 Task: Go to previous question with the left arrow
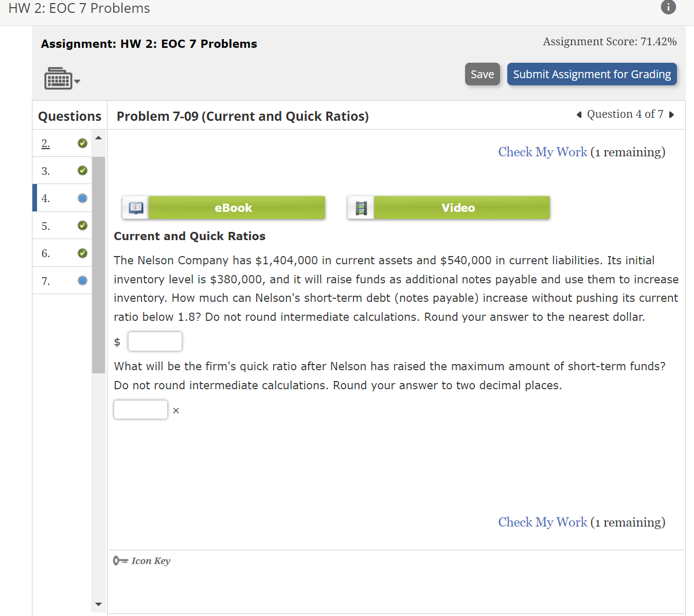pyautogui.click(x=578, y=114)
